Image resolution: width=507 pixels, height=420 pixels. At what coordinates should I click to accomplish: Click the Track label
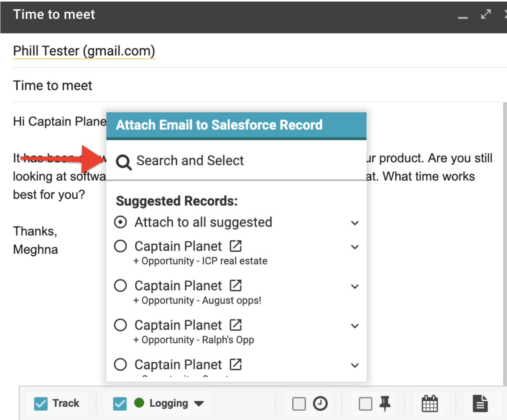66,403
